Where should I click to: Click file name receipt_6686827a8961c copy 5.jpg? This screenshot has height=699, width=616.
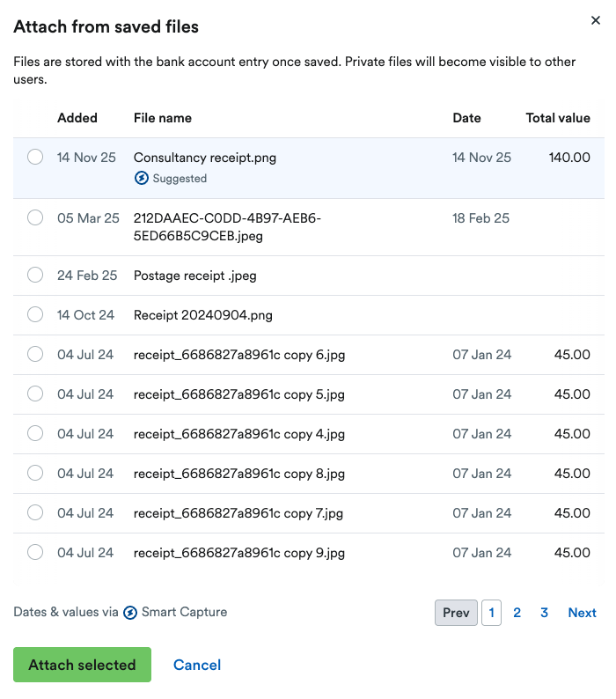(x=239, y=394)
